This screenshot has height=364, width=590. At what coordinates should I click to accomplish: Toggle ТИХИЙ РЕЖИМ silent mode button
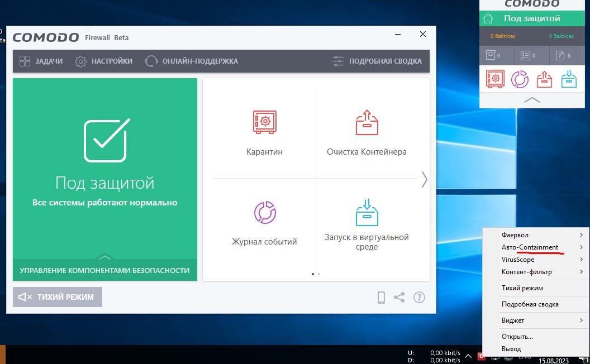tap(58, 296)
